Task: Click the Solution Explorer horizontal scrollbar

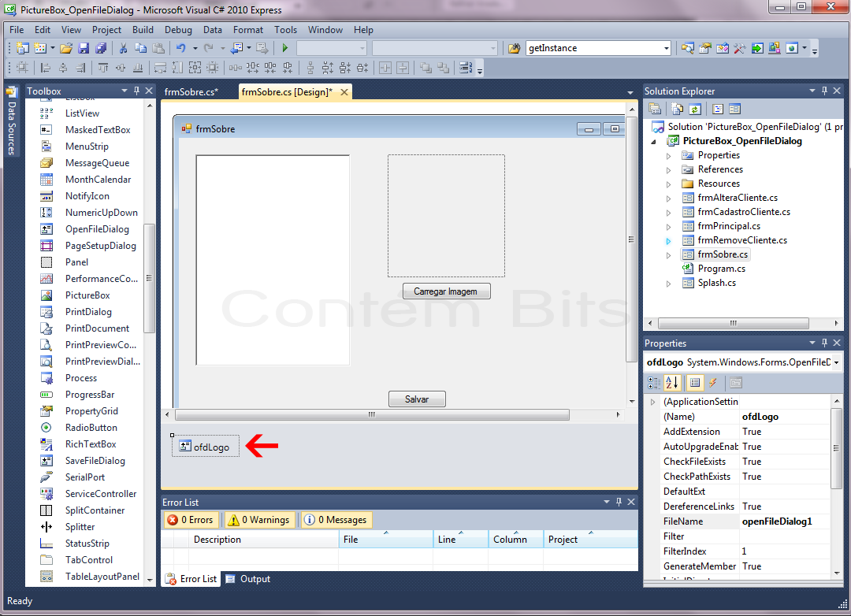Action: tap(734, 323)
